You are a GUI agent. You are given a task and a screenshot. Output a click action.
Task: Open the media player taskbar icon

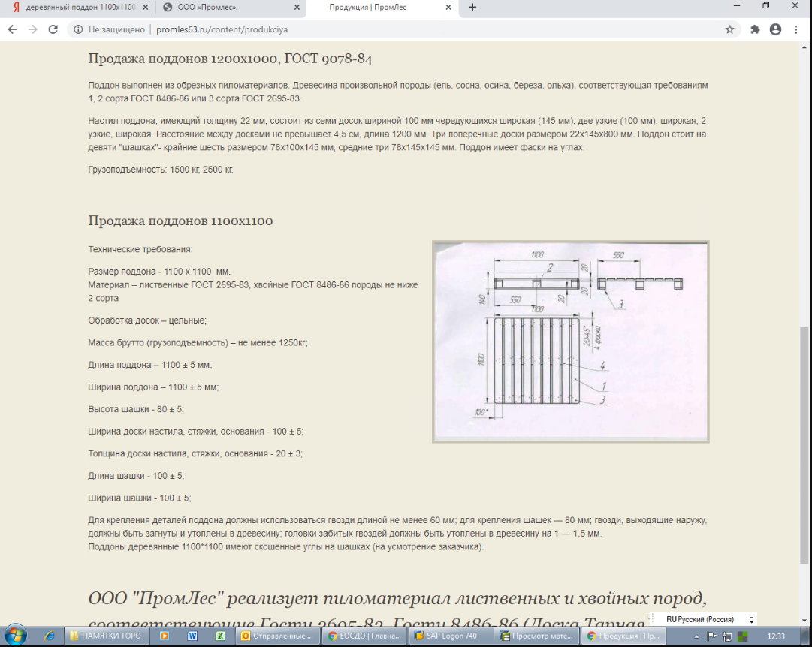[x=165, y=636]
